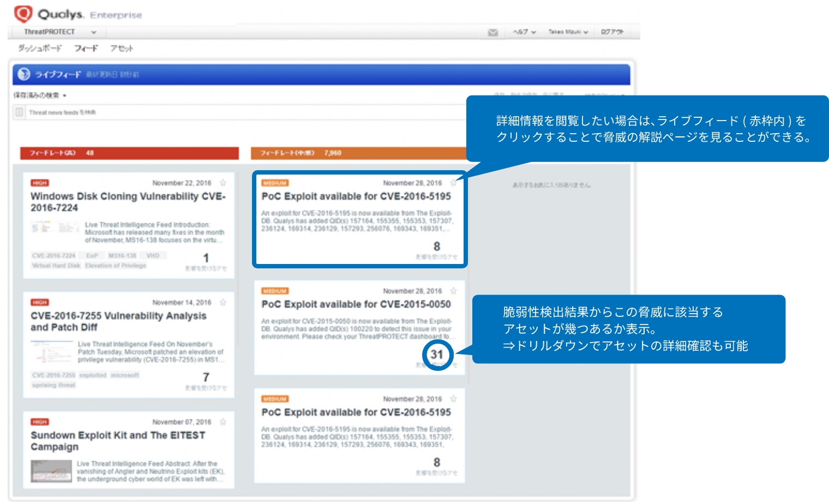The width and height of the screenshot is (829, 504).
Task: Expand the ヘルプ menu
Action: pos(524,32)
